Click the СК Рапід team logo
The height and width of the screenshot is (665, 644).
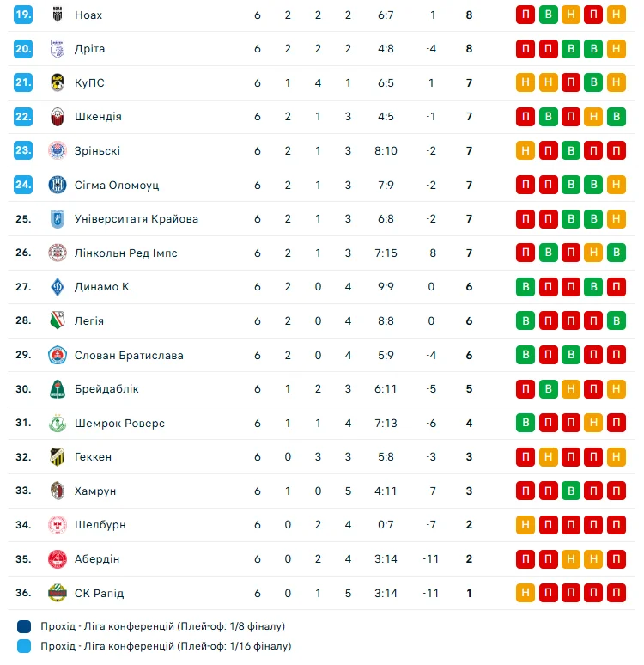58,593
